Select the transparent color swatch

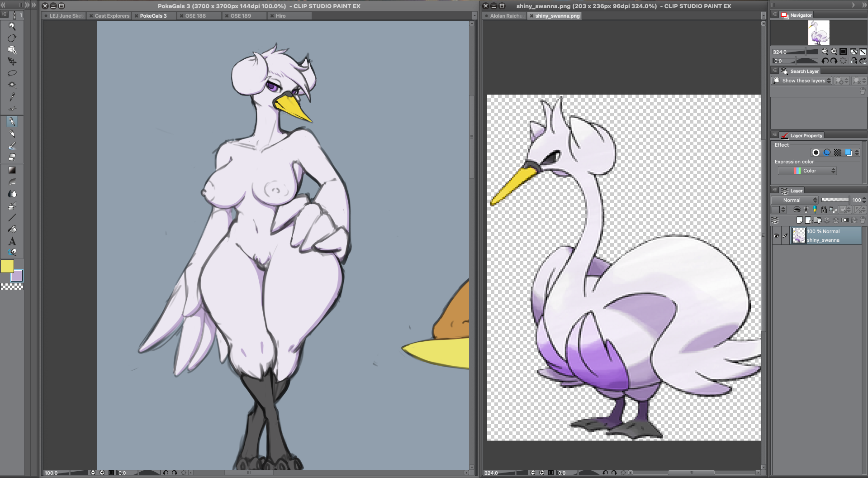(x=12, y=287)
